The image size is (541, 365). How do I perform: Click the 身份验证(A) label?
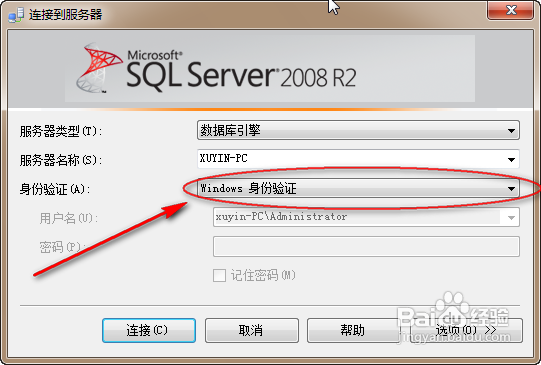[x=55, y=189]
